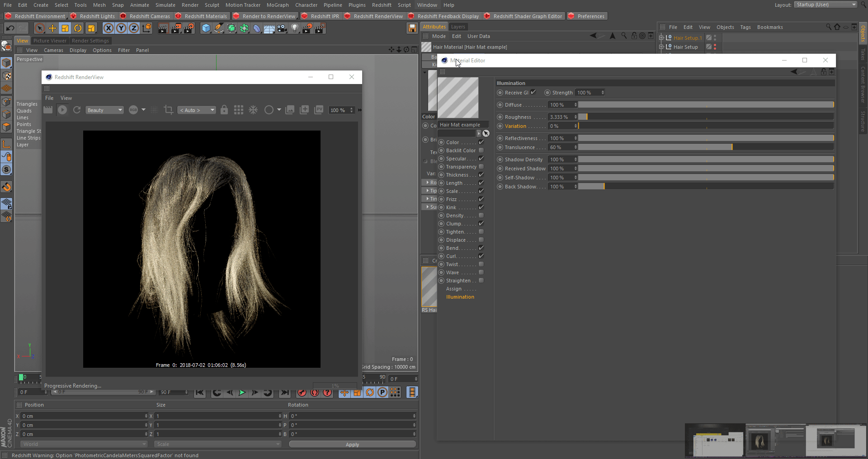Click the lock icon in Redshift RenderView

[x=224, y=110]
